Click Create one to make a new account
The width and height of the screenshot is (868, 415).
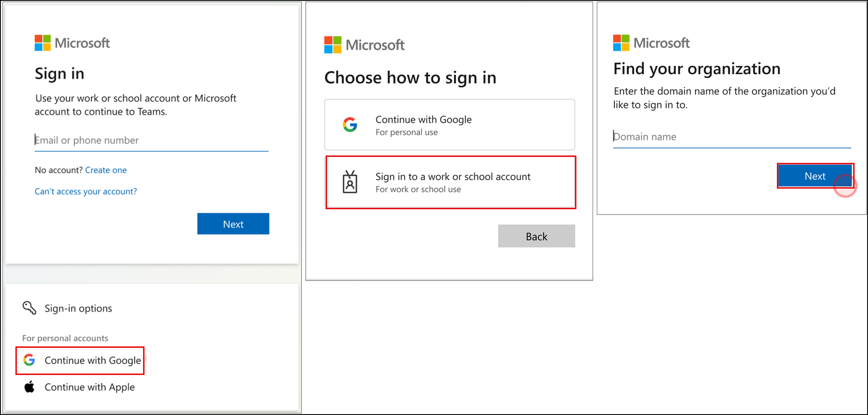106,170
